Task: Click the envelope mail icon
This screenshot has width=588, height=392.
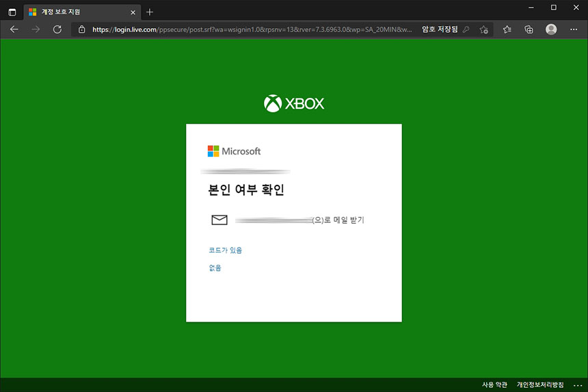Action: coord(219,220)
